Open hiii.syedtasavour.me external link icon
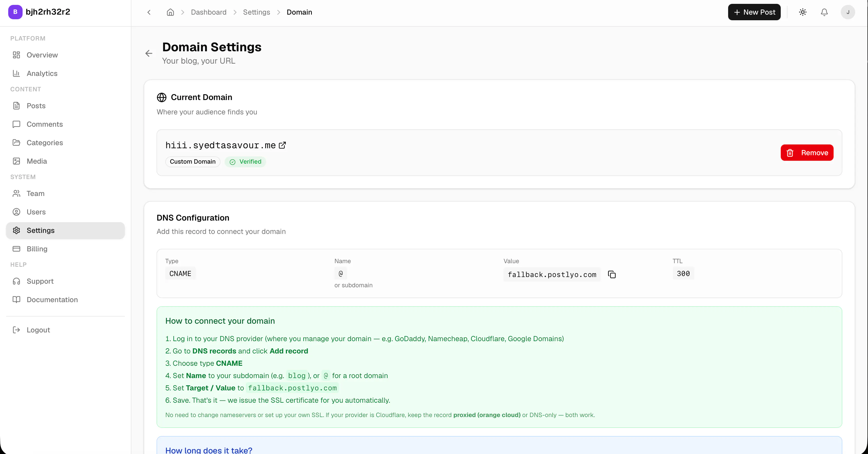 (x=282, y=145)
